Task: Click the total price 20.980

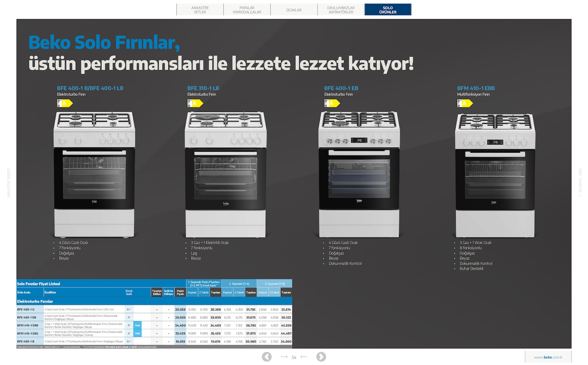Action: pos(251,341)
